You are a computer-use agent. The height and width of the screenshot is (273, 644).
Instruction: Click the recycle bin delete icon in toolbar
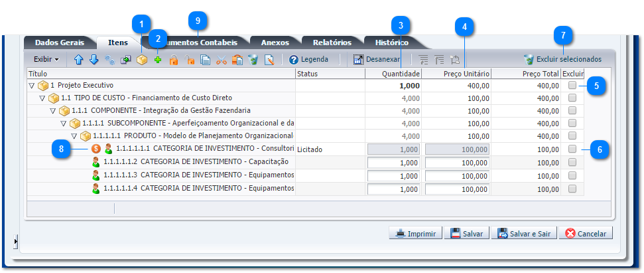[x=253, y=60]
